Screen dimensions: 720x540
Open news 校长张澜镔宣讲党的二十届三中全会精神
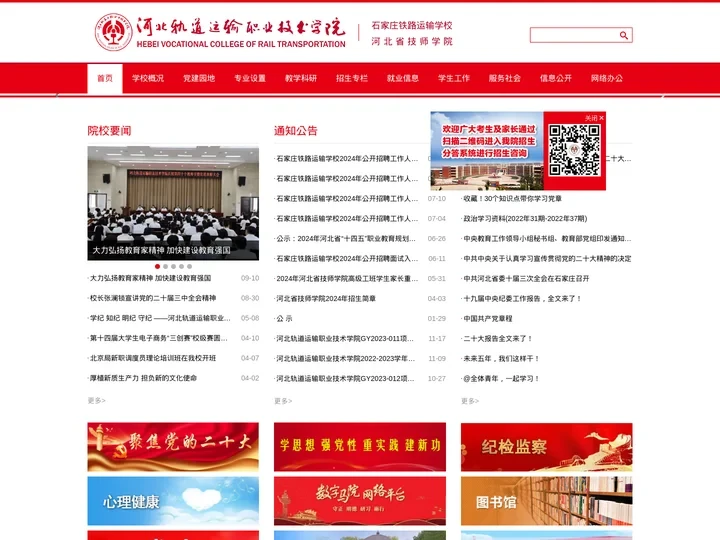[152, 298]
